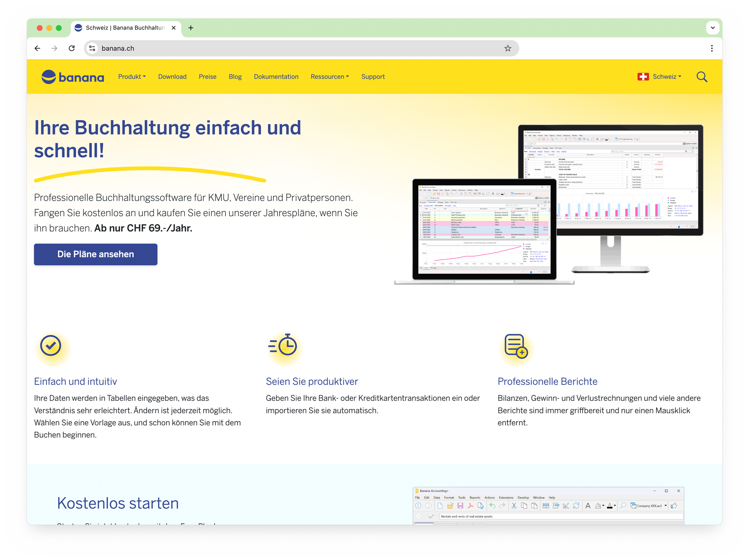Click the Banana favicon in the tab
The height and width of the screenshot is (560, 749).
(78, 28)
